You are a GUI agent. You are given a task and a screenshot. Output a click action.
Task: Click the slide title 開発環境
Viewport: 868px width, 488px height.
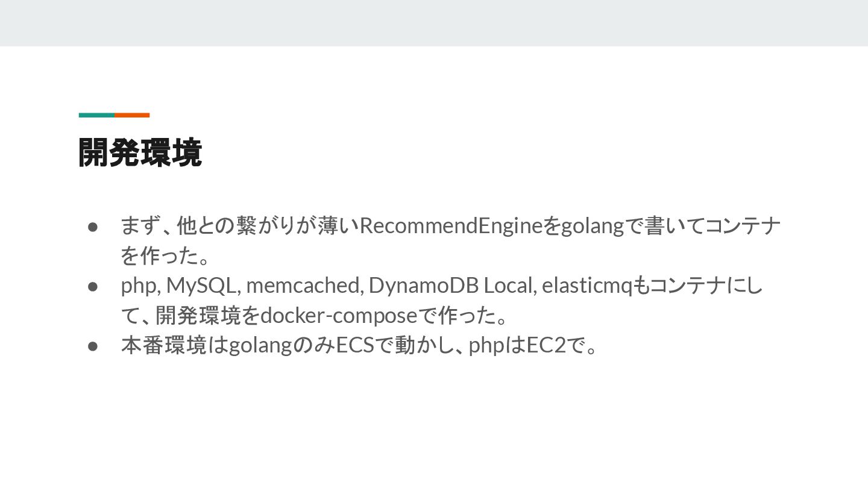[140, 152]
